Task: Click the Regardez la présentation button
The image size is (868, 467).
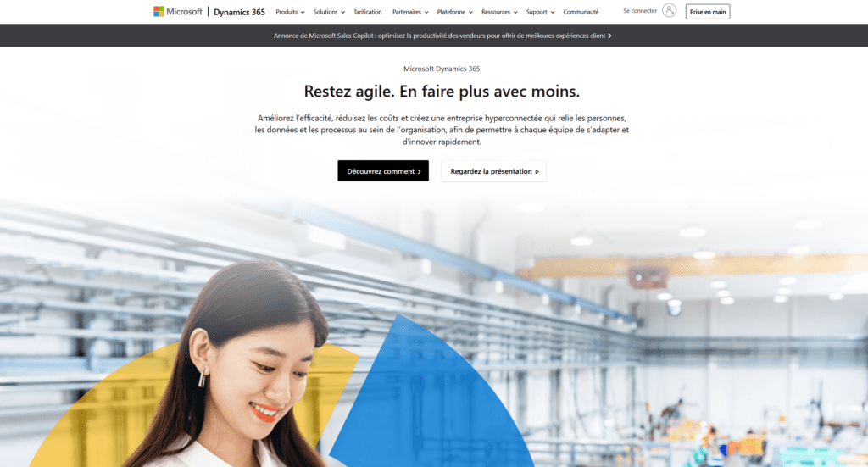Action: pos(493,171)
